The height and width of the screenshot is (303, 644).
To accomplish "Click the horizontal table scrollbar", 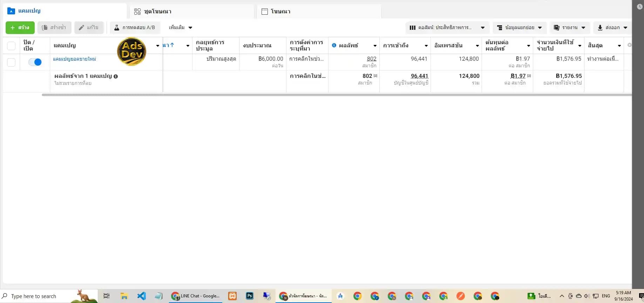I will 337,95.
